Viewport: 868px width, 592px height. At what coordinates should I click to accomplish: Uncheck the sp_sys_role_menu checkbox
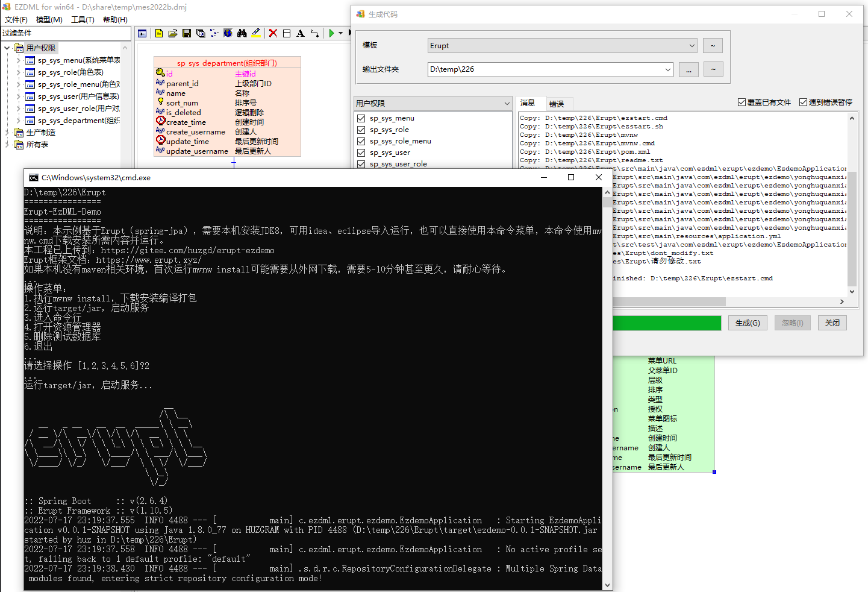tap(361, 141)
